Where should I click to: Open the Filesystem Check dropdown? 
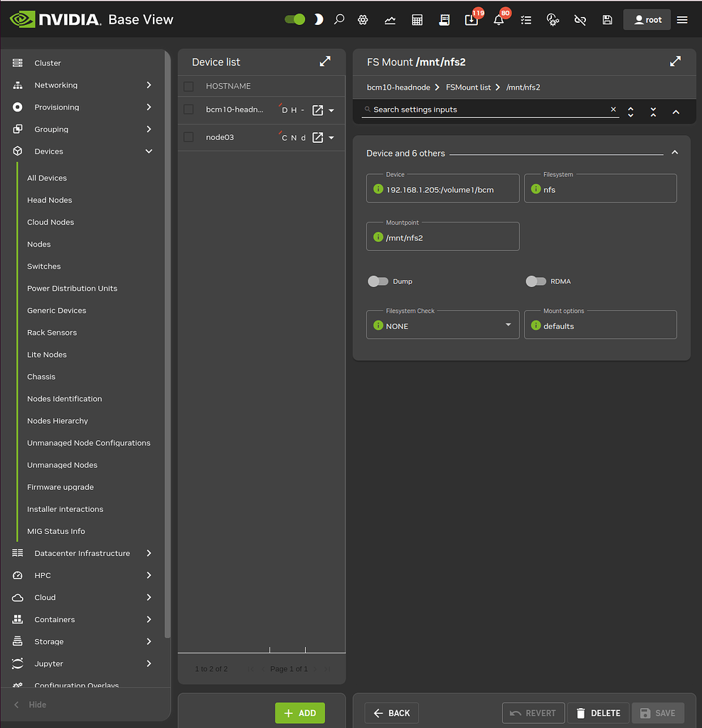pos(442,324)
